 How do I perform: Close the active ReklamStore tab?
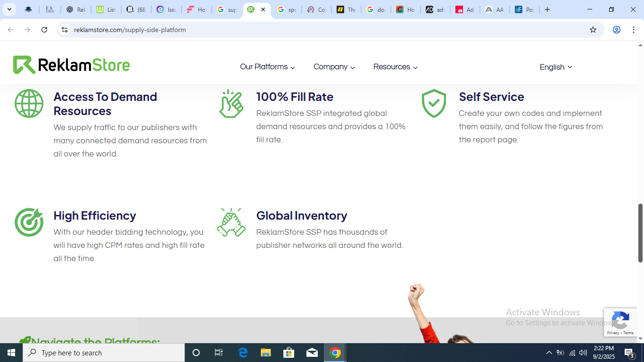coord(263,9)
